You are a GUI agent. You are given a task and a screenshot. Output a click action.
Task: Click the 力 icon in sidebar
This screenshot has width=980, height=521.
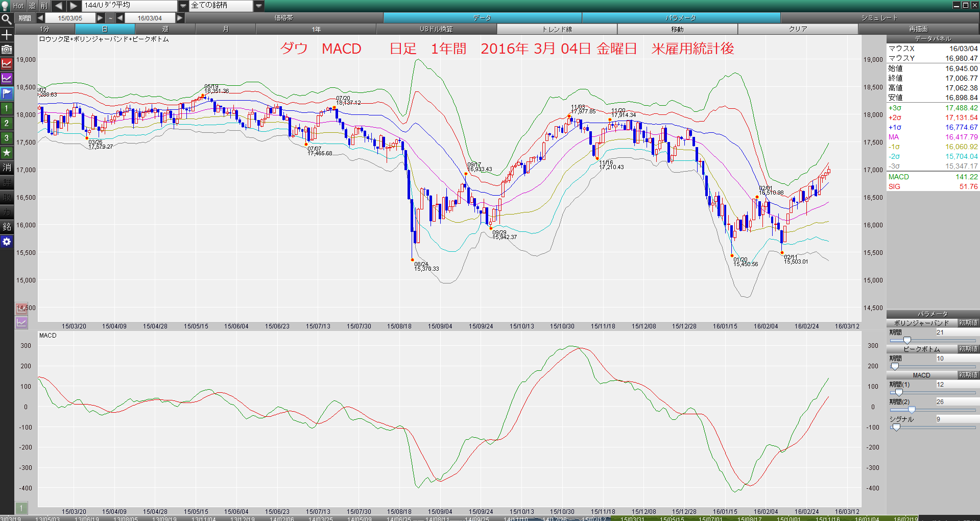pyautogui.click(x=7, y=212)
